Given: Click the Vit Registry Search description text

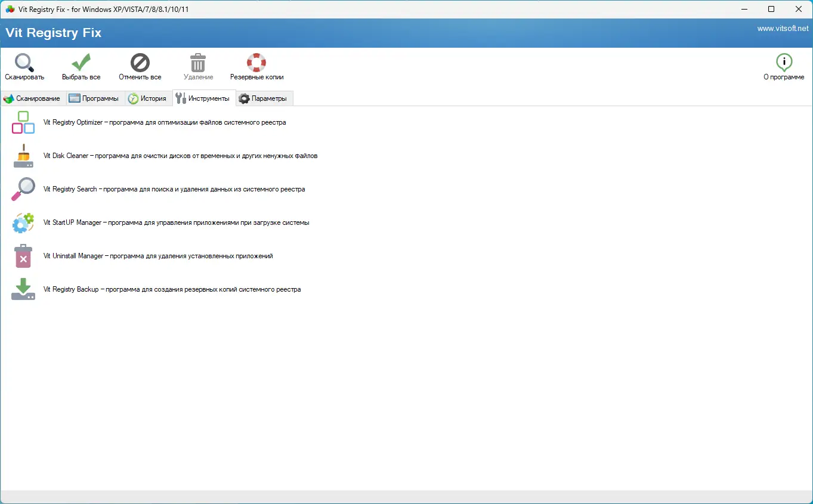Looking at the screenshot, I should click(x=174, y=189).
